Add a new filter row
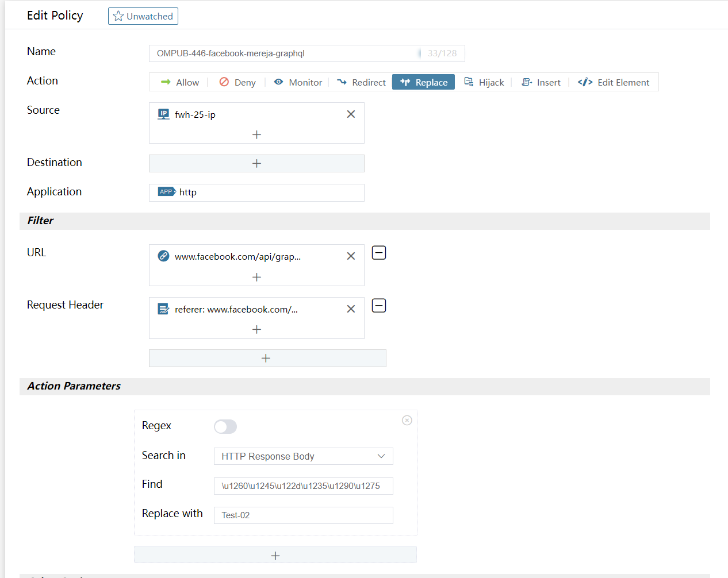The height and width of the screenshot is (578, 728). coord(267,359)
